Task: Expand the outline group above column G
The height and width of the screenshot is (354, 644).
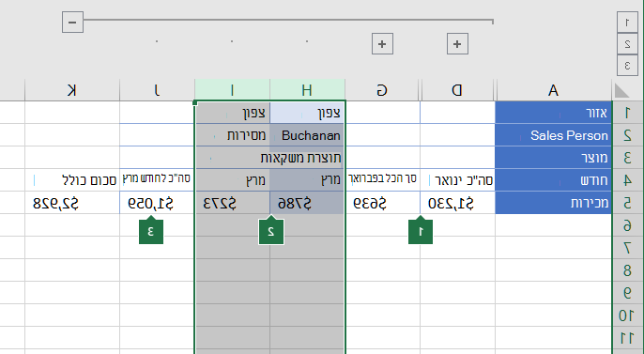Action: [x=382, y=44]
